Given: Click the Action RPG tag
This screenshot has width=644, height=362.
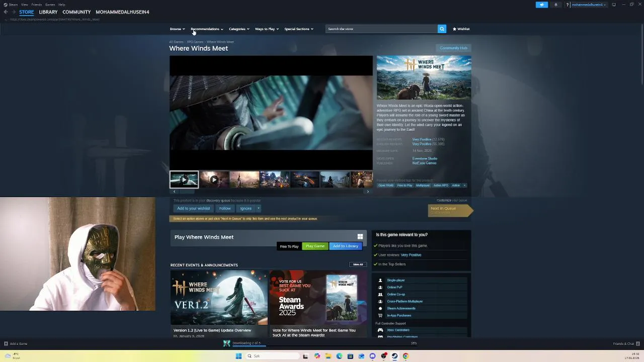Looking at the screenshot, I should click(441, 185).
